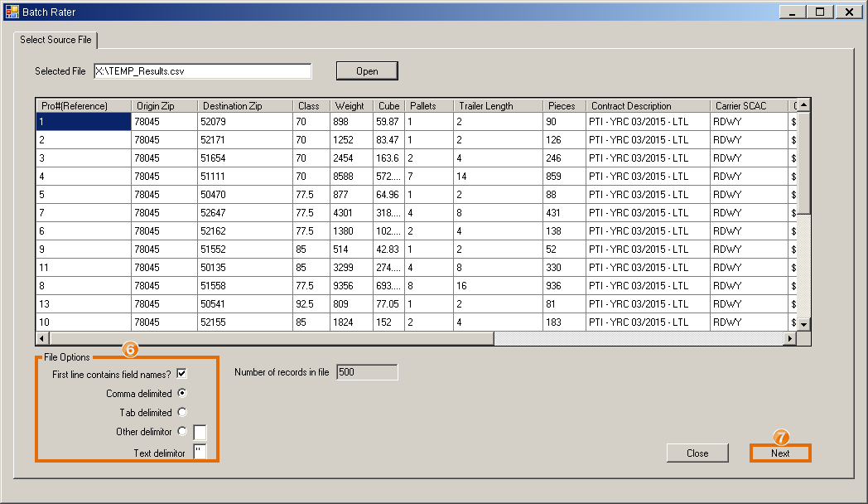This screenshot has height=504, width=868.
Task: Click cube cell 42.83
Action: coord(389,250)
